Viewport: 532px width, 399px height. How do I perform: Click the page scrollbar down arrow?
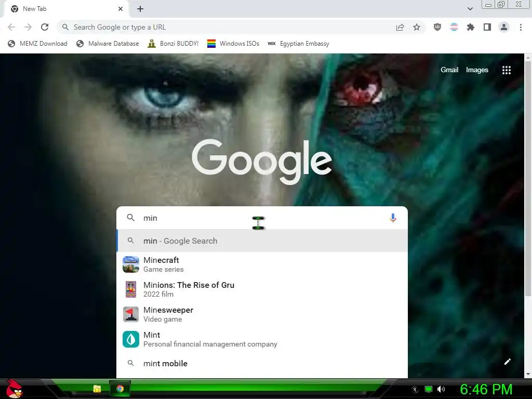(528, 374)
